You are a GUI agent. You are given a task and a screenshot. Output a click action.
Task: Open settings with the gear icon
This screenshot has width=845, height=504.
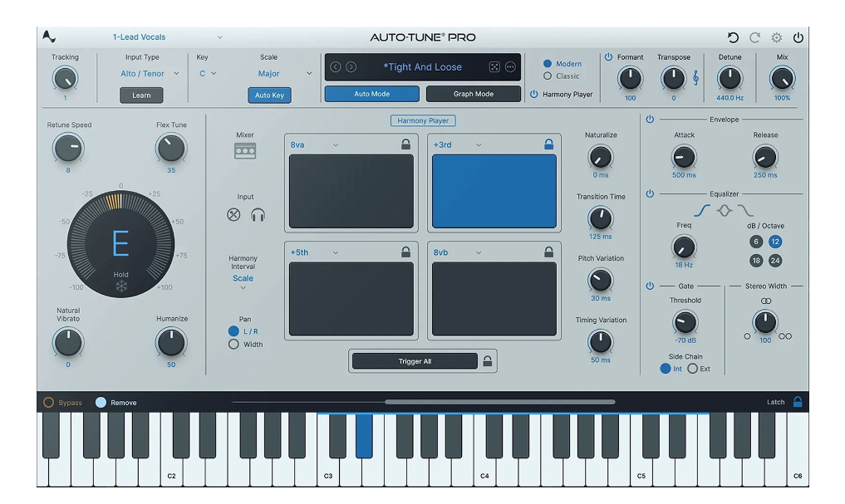click(777, 37)
